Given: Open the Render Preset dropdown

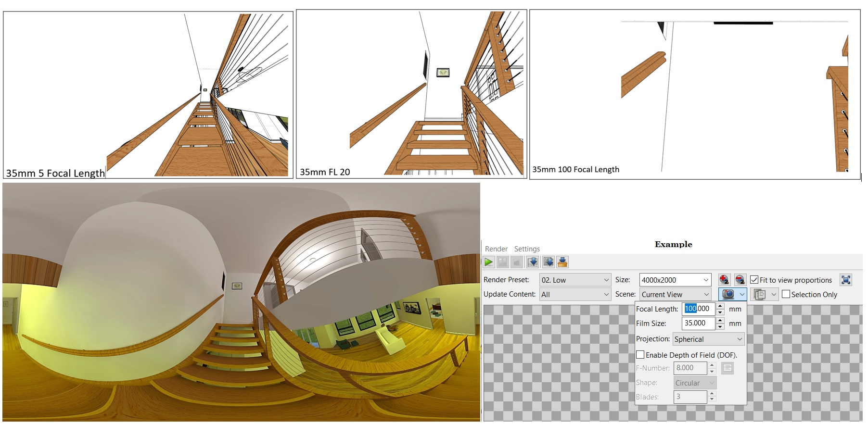Looking at the screenshot, I should click(x=575, y=280).
